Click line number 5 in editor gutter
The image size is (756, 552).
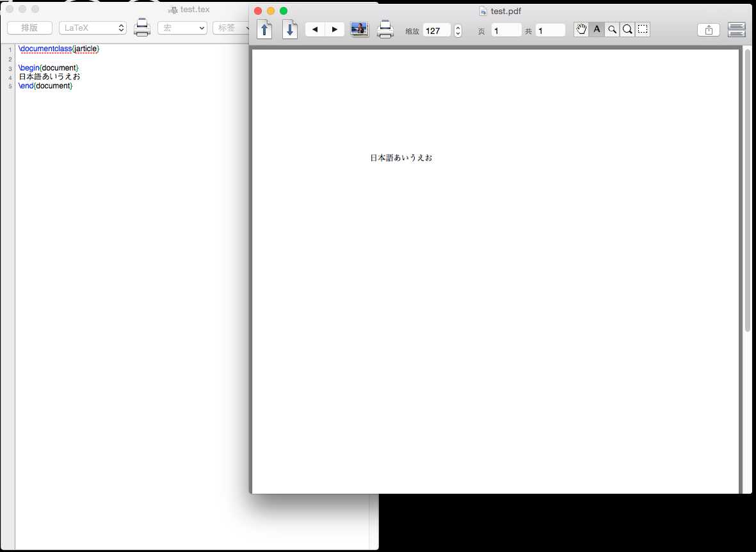click(x=10, y=86)
